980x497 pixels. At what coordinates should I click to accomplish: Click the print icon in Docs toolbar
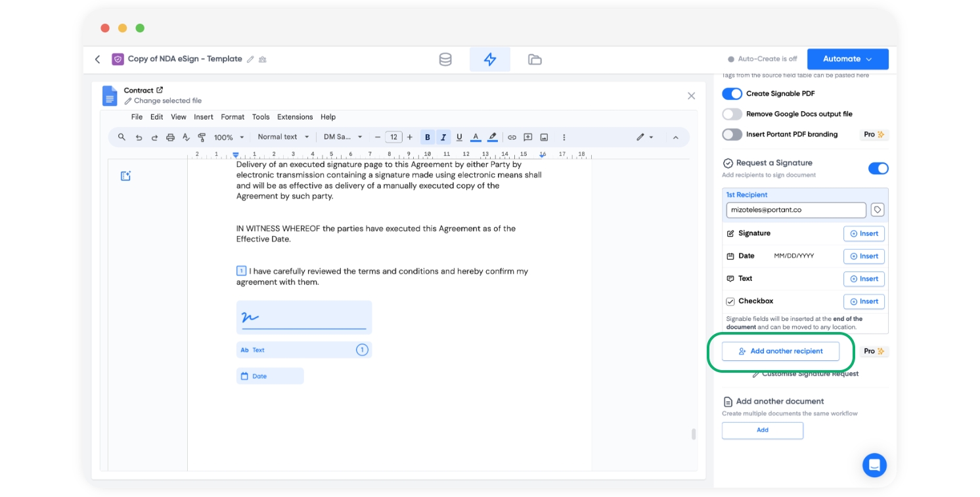coord(170,137)
